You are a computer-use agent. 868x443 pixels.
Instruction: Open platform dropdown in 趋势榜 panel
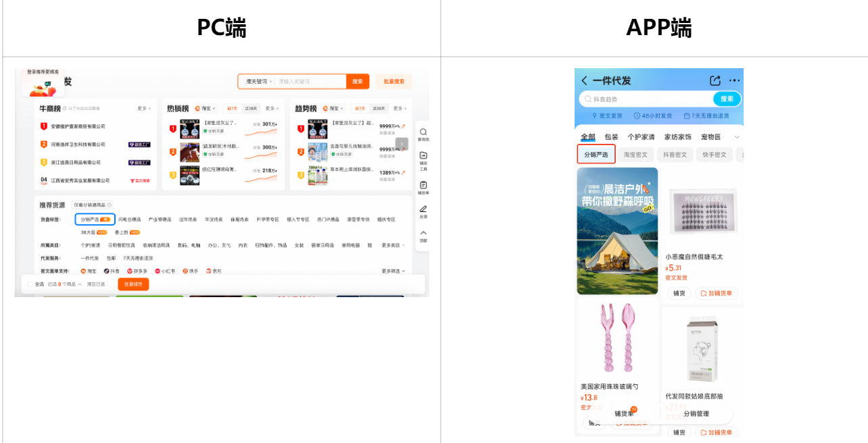[x=333, y=108]
